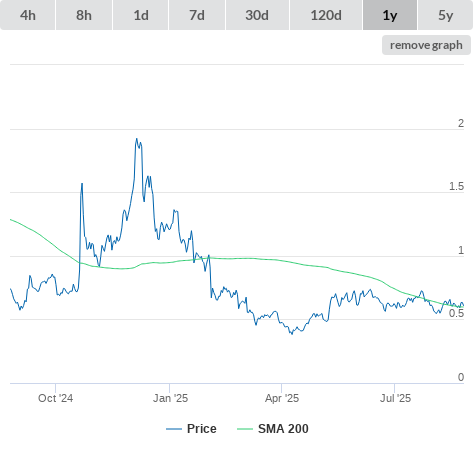Select the 4h time range tab

(28, 15)
